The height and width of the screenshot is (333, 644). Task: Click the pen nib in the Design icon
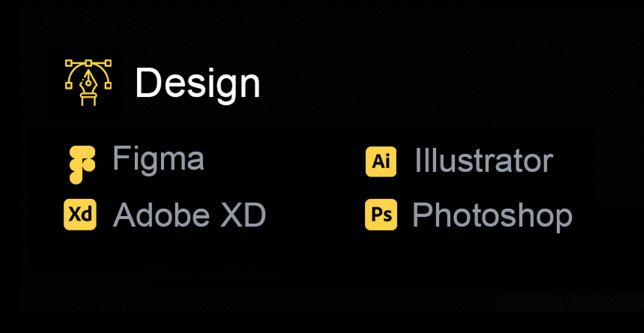(x=89, y=82)
